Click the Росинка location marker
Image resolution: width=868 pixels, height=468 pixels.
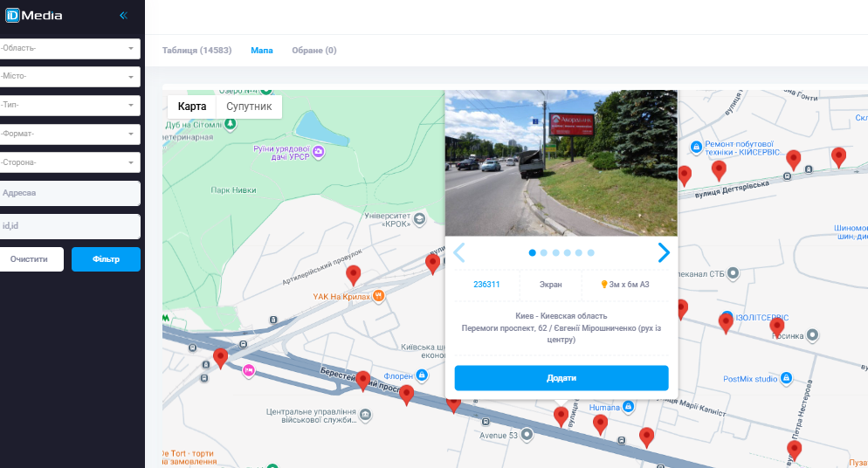tap(812, 335)
